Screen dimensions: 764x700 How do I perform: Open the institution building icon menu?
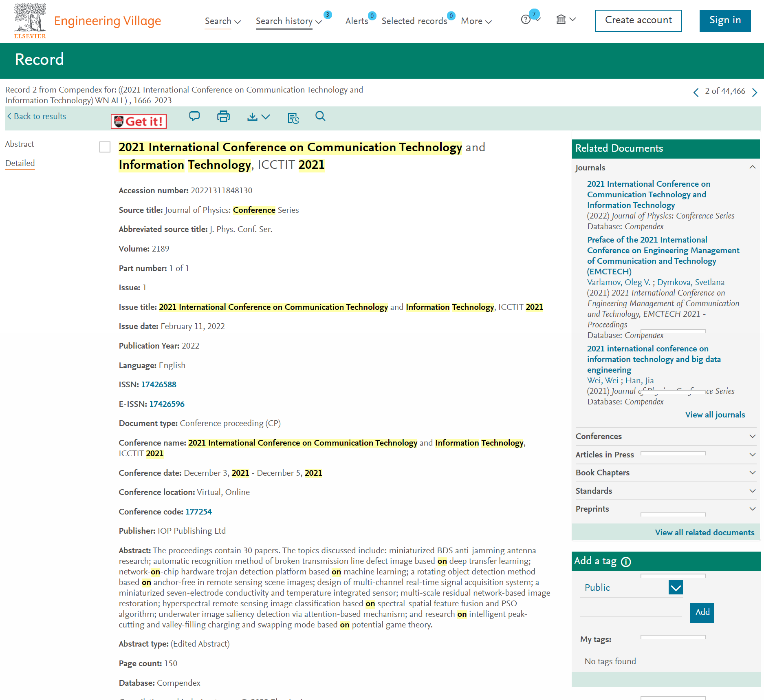(566, 19)
